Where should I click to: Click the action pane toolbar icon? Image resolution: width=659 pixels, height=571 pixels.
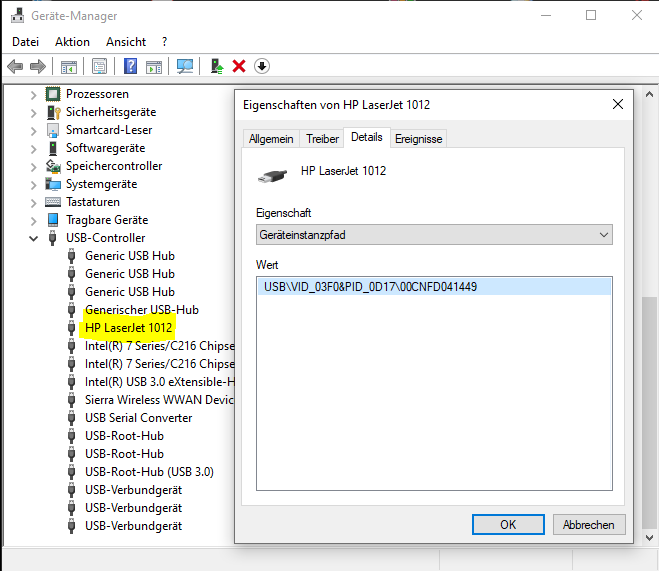[154, 66]
